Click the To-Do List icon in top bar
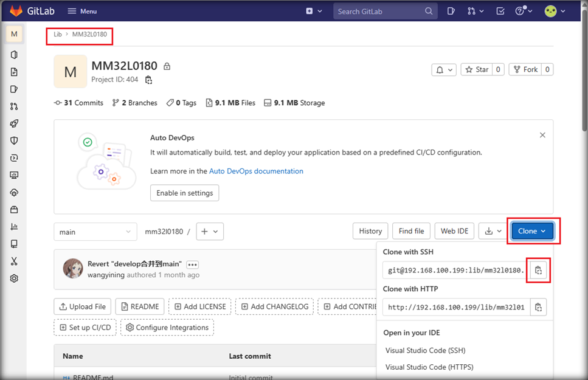Image resolution: width=588 pixels, height=380 pixels. coord(500,11)
